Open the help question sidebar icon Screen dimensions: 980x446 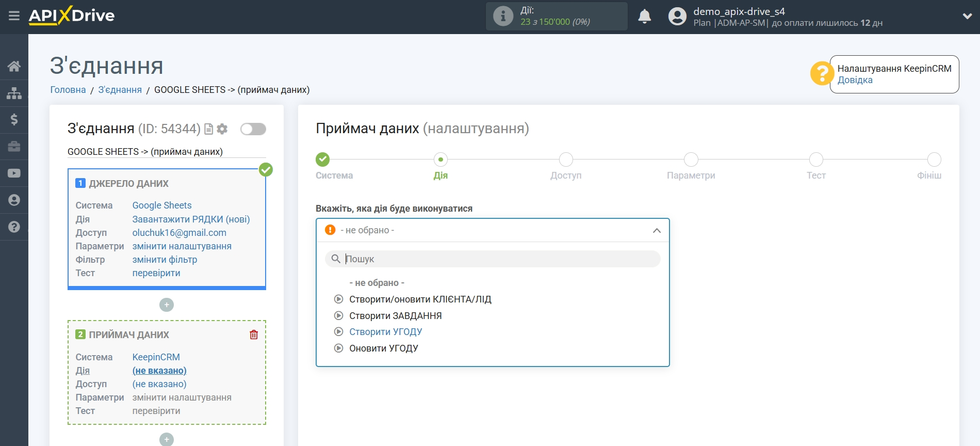click(14, 227)
